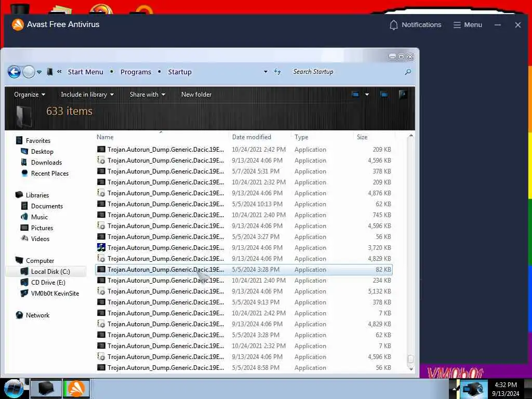Select file modified 10/24/2021 2:42 PM, 209 KB
This screenshot has height=399, width=532.
pos(244,149)
